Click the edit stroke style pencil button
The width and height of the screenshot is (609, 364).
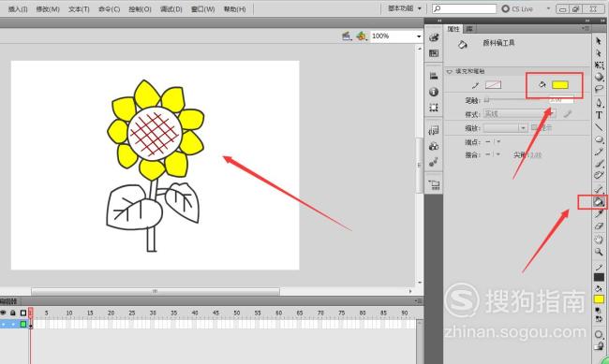(x=568, y=114)
